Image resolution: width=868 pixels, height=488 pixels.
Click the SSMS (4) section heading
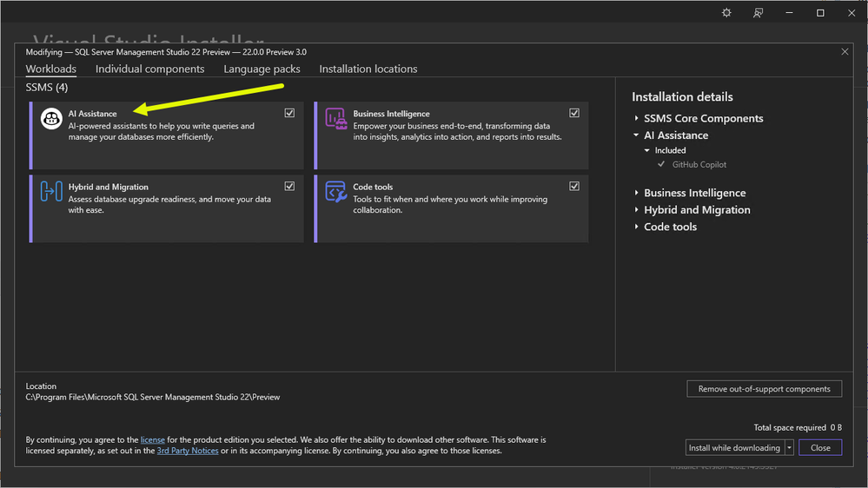47,88
